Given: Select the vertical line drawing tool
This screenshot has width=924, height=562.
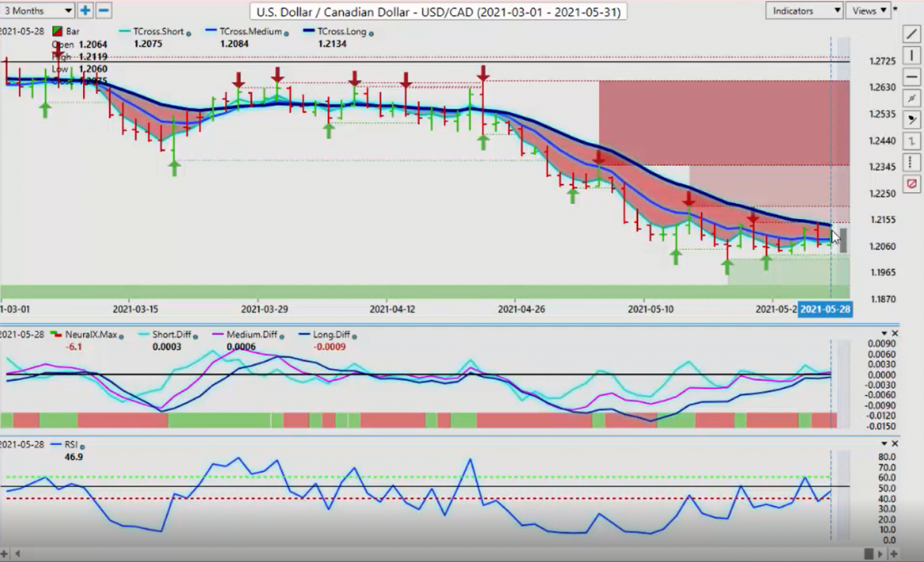Looking at the screenshot, I should click(910, 55).
